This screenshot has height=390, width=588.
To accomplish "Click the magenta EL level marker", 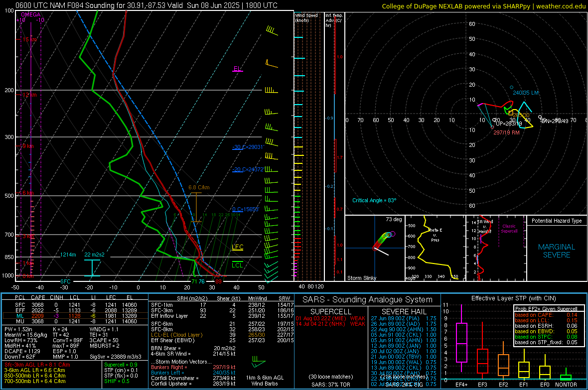I will tap(237, 69).
